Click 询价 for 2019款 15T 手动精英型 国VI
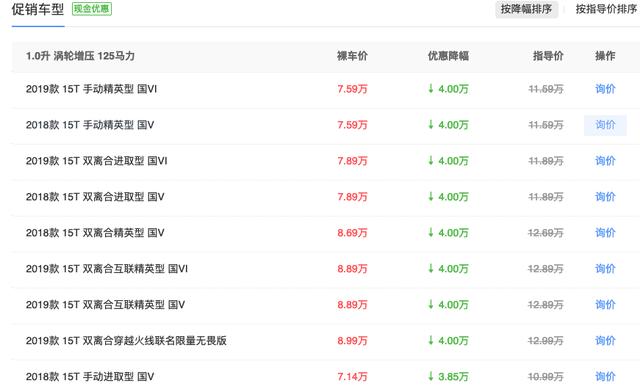The width and height of the screenshot is (640, 389). (605, 89)
